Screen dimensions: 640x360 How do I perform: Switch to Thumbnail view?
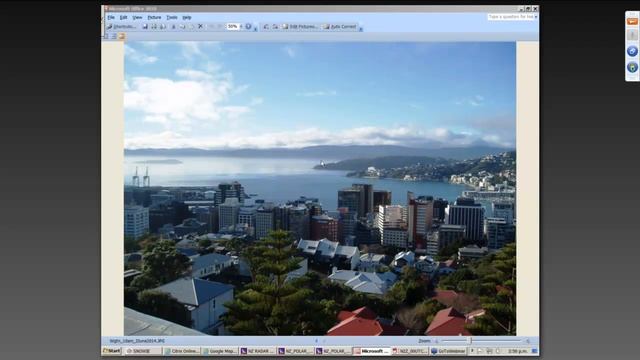coord(106,36)
